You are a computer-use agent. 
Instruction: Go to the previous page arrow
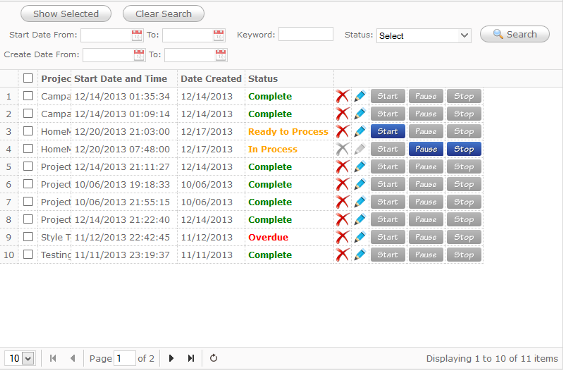[x=73, y=358]
